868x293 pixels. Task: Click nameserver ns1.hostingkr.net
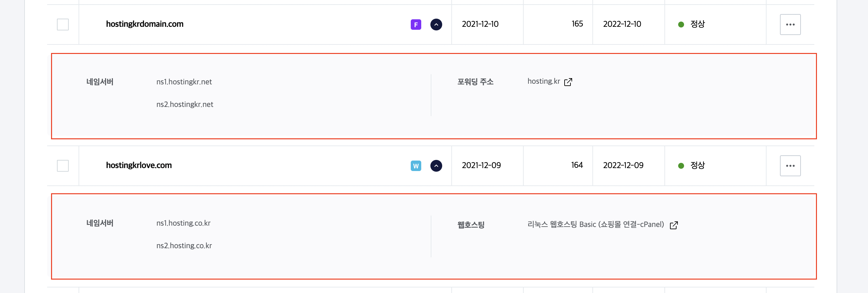(184, 82)
